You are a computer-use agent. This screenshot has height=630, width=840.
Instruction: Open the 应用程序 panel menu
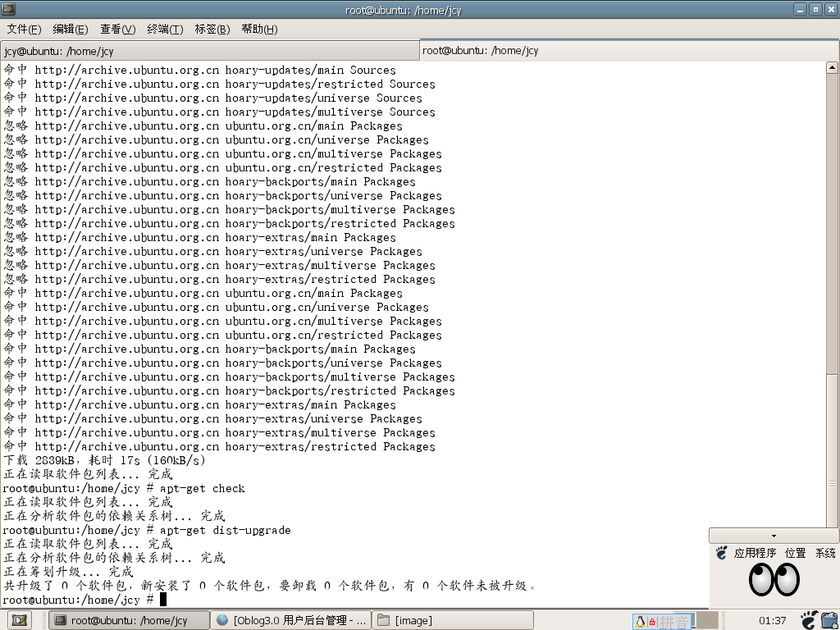pyautogui.click(x=755, y=553)
